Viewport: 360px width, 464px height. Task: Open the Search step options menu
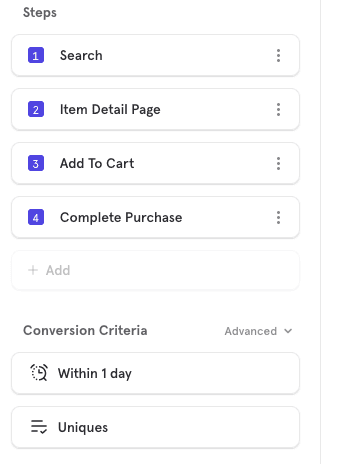(278, 55)
